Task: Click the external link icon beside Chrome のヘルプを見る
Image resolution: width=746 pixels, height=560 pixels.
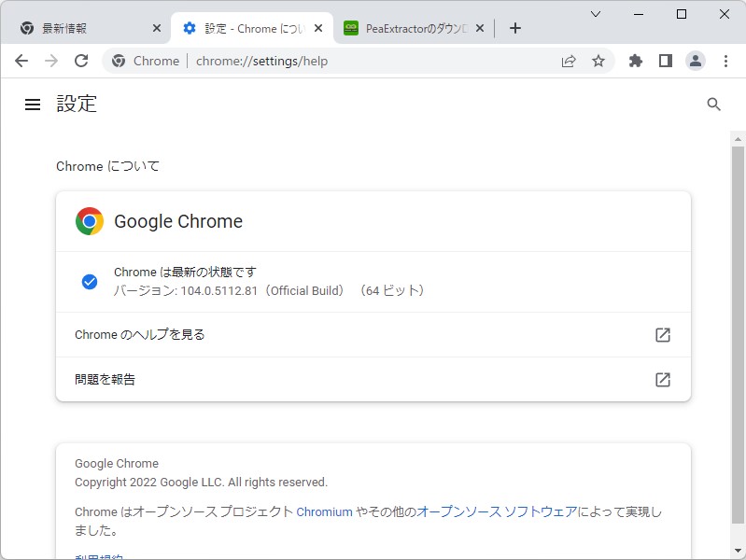Action: 663,335
